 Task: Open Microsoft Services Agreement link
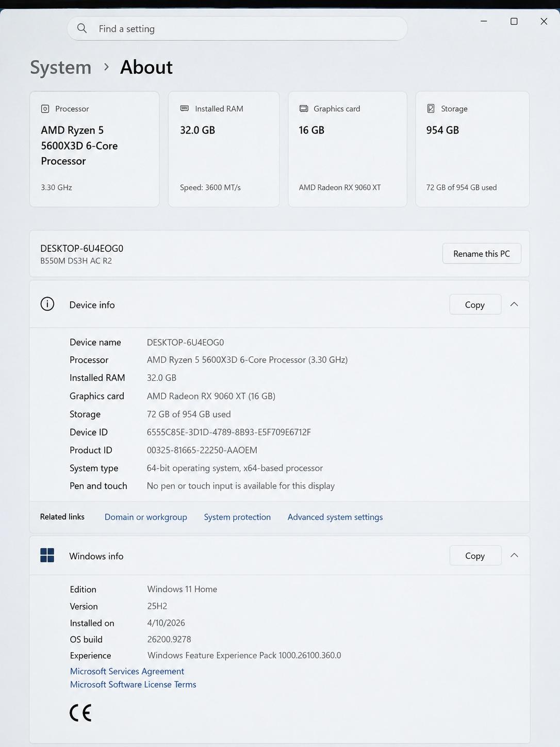(127, 671)
